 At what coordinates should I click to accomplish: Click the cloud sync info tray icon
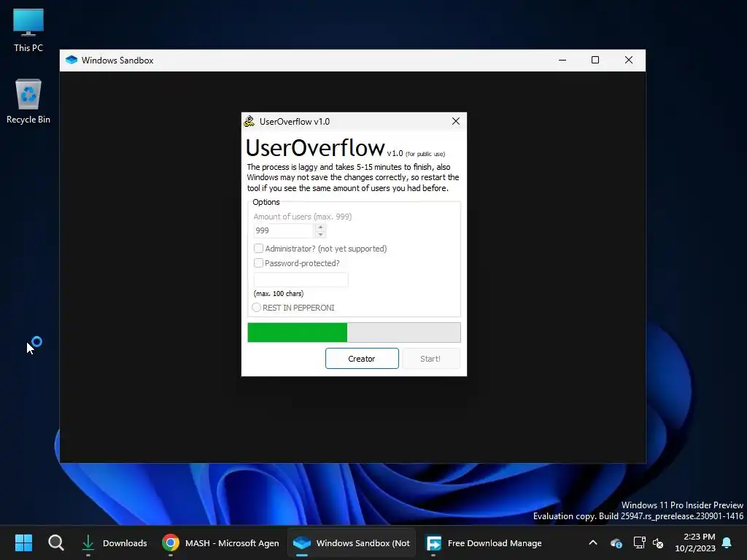(x=616, y=542)
